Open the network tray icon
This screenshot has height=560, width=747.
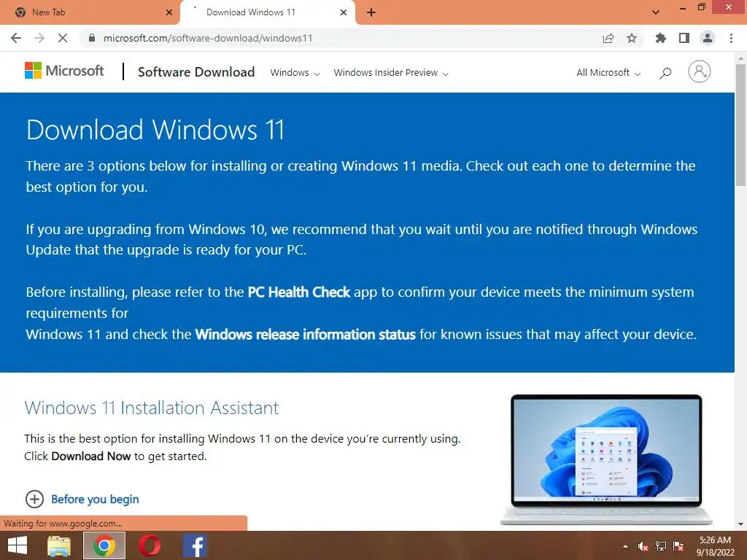point(661,546)
